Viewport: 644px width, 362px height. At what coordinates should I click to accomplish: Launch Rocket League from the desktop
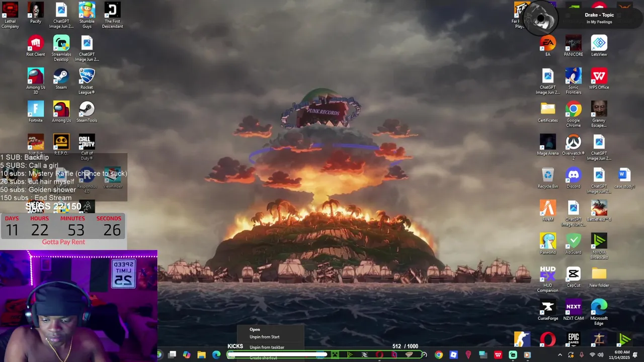click(87, 81)
